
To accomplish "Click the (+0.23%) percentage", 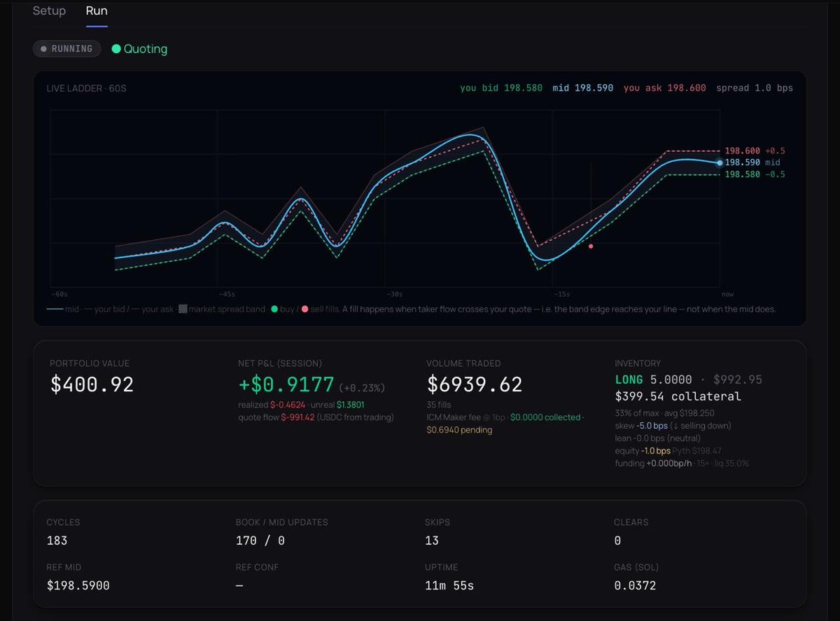I will click(x=362, y=387).
